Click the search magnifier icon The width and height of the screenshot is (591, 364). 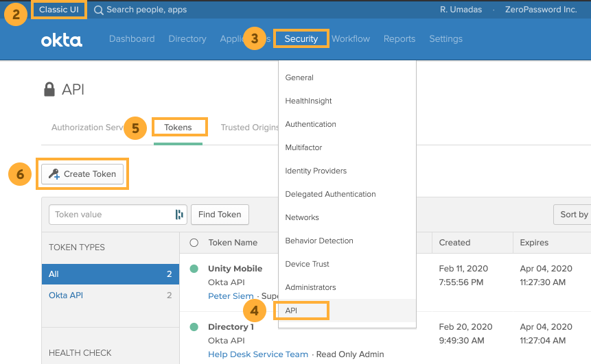[x=99, y=10]
